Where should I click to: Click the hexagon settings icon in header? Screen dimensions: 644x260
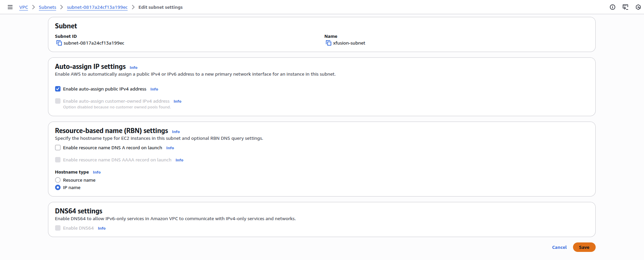tap(638, 7)
